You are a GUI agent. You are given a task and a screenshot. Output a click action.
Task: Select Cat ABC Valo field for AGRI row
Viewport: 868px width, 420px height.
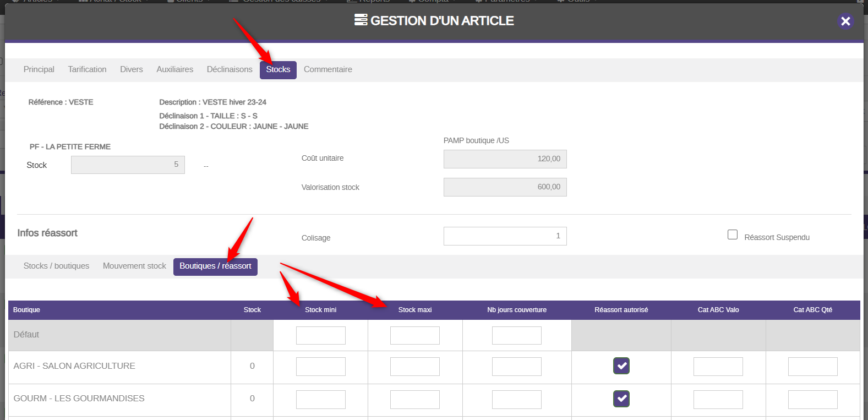pyautogui.click(x=718, y=367)
